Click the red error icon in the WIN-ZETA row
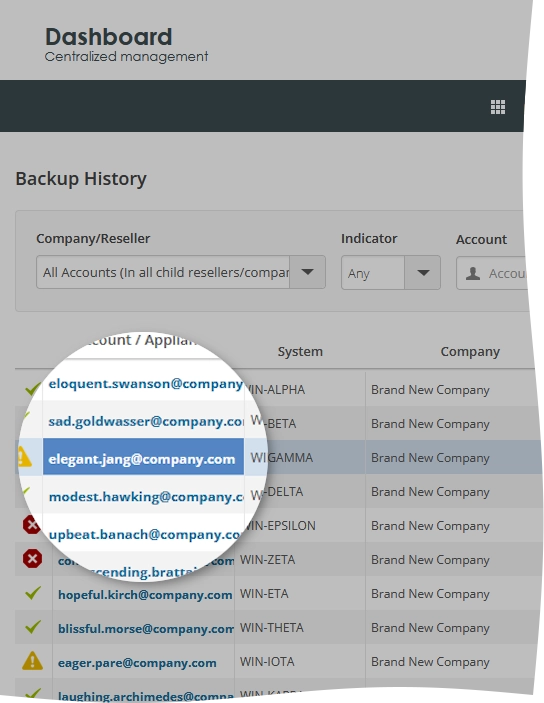This screenshot has width=544, height=703. [x=32, y=559]
